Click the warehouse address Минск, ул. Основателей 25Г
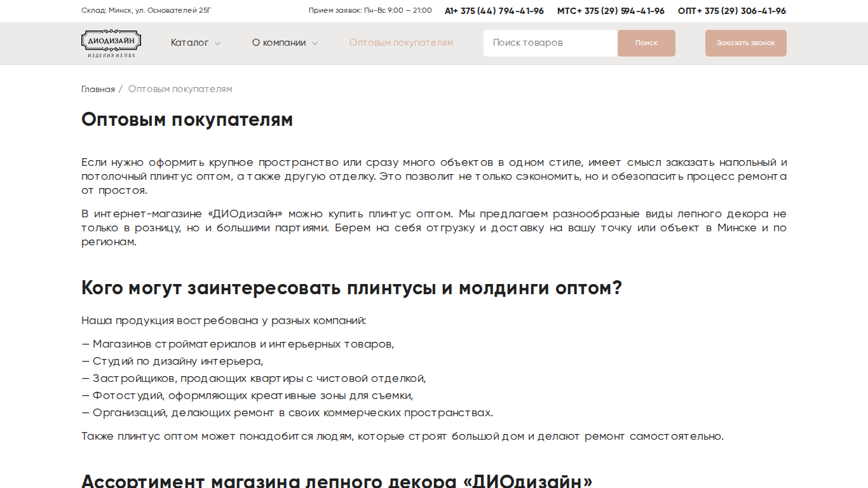The height and width of the screenshot is (488, 868). 146,11
